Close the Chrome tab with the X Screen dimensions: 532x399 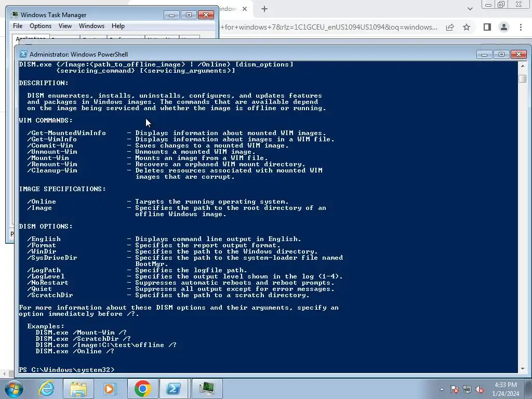pyautogui.click(x=245, y=9)
